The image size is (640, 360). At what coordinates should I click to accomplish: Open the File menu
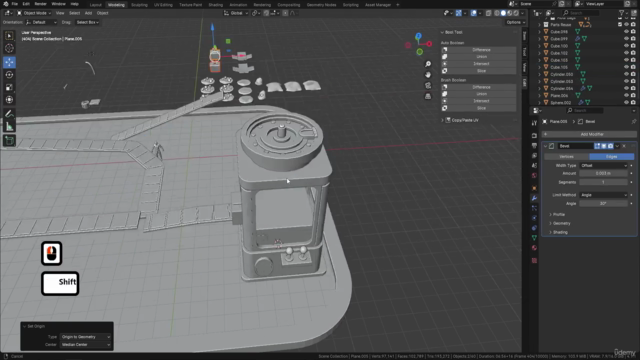tap(15, 4)
